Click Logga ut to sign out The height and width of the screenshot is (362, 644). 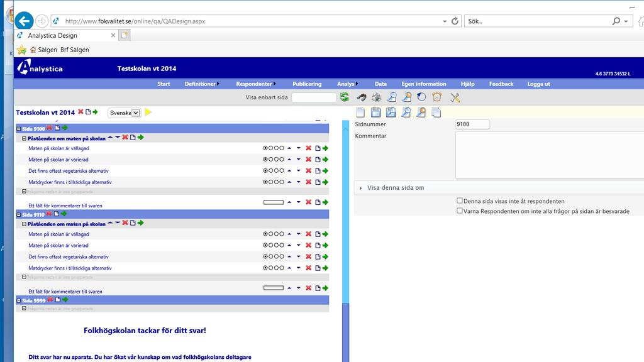[x=538, y=84]
